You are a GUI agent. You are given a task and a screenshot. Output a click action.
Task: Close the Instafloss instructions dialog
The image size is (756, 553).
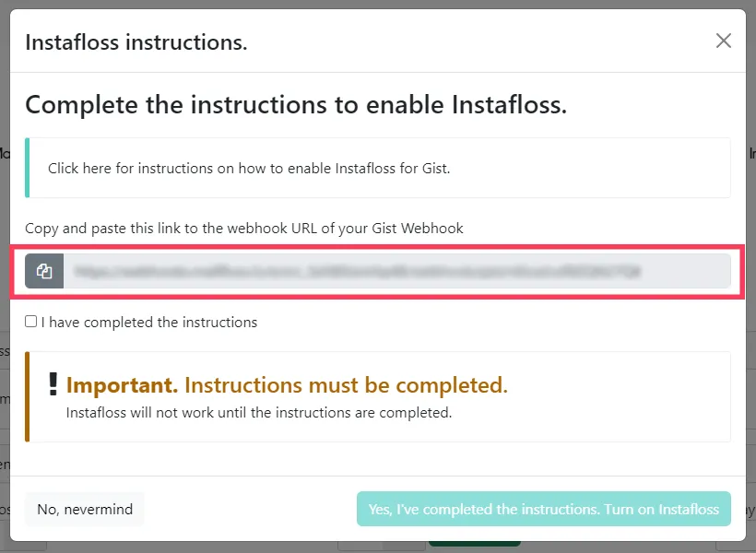723,41
